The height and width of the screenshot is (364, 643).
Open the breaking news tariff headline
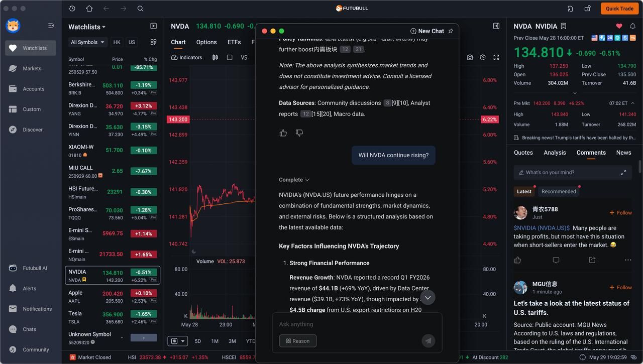(x=575, y=138)
